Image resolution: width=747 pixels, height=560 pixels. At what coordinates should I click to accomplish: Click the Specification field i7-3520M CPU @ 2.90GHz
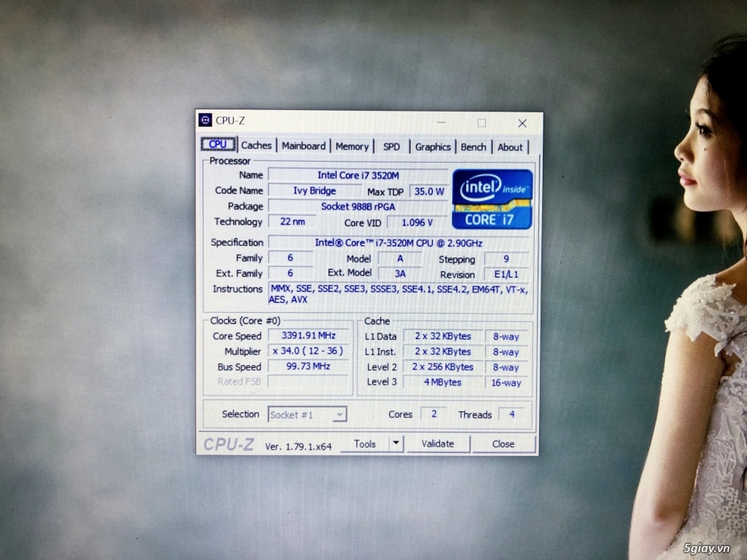[x=399, y=243]
